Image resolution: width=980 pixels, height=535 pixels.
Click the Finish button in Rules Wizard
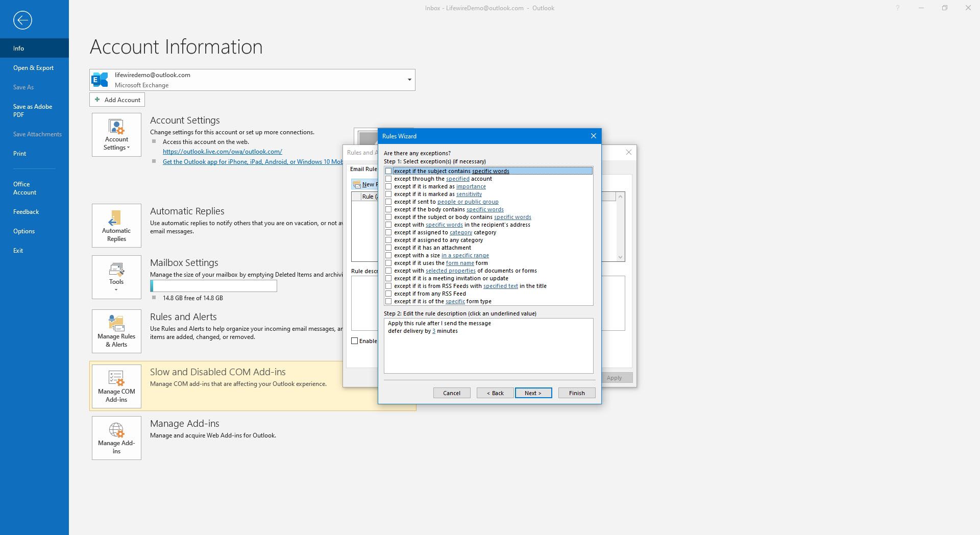coord(576,393)
